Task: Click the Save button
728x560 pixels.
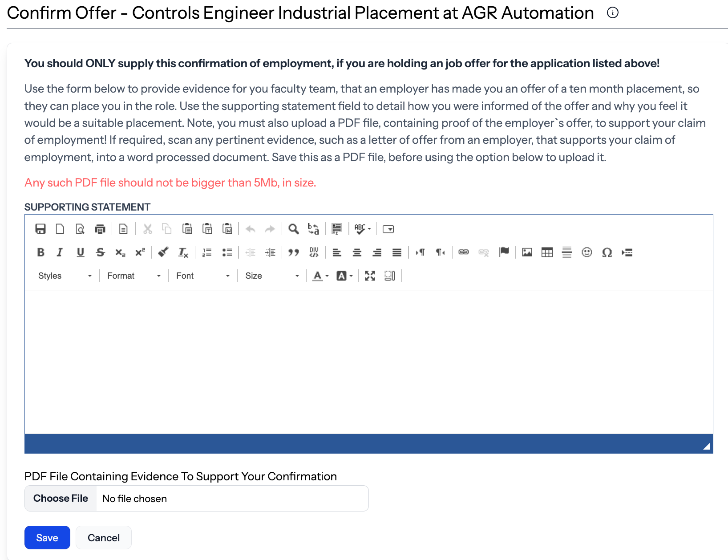Action: (x=47, y=538)
